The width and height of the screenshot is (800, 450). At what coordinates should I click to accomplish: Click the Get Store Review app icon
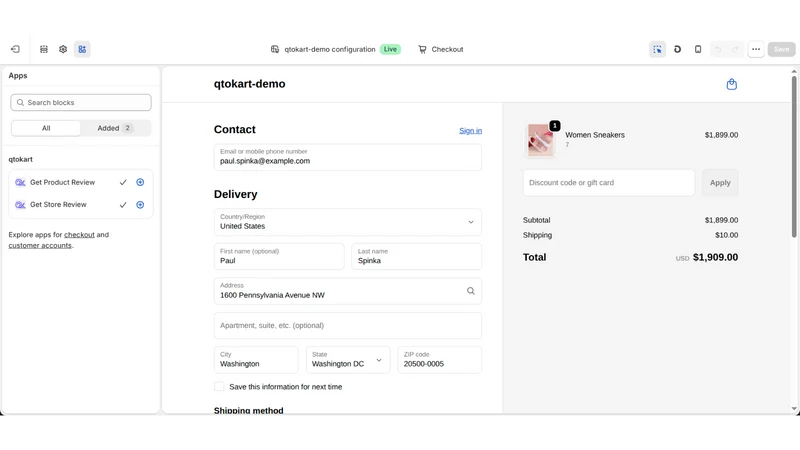[x=20, y=205]
